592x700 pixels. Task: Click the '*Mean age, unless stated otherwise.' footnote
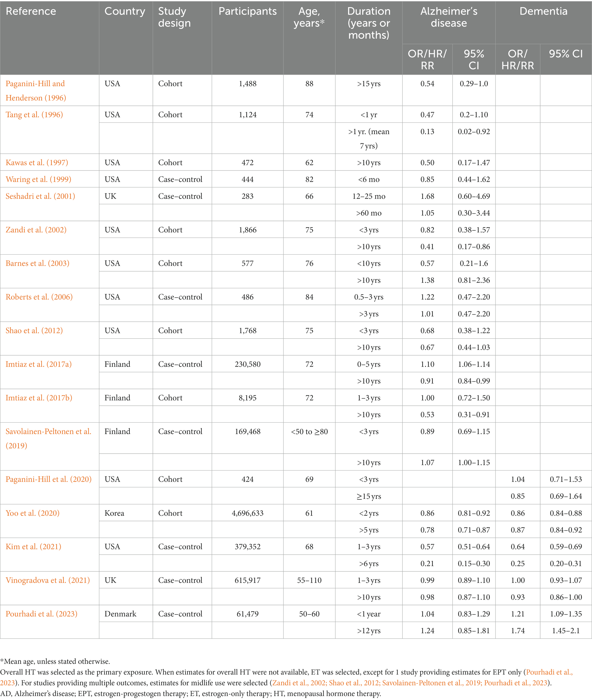55,661
